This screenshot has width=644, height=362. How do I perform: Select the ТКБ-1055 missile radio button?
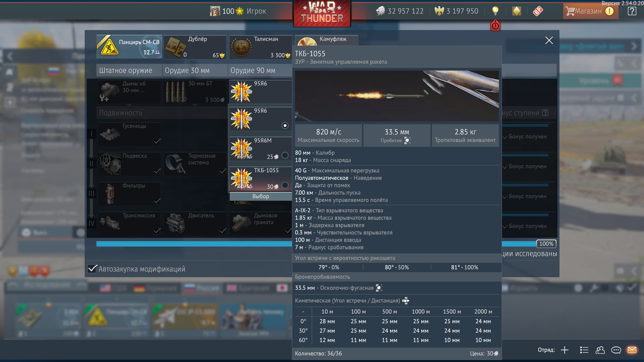[285, 185]
